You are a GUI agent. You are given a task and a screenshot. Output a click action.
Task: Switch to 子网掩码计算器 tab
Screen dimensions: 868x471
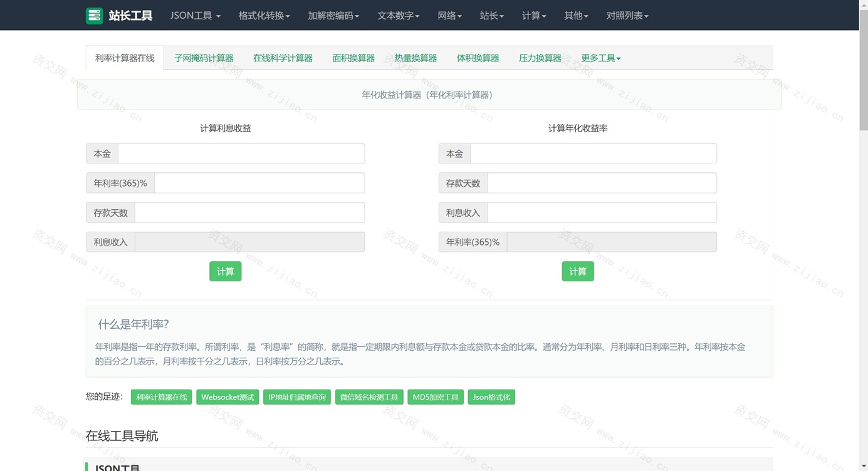point(204,58)
